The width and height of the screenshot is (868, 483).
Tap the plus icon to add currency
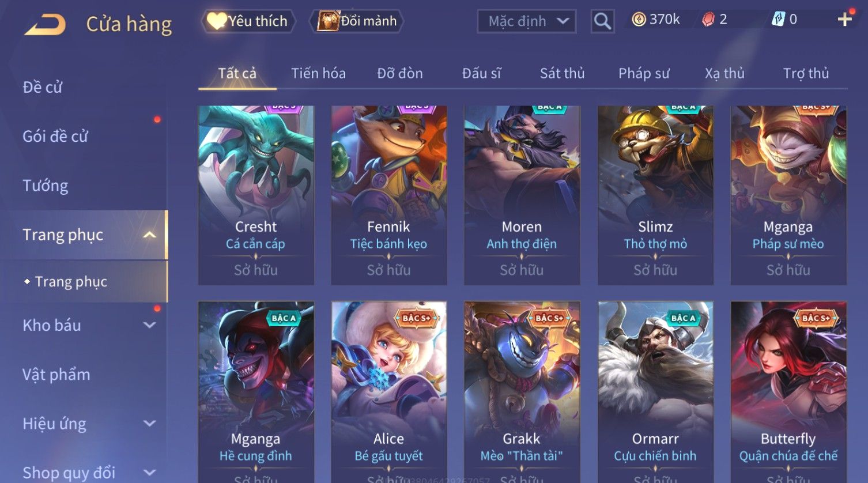tap(844, 20)
